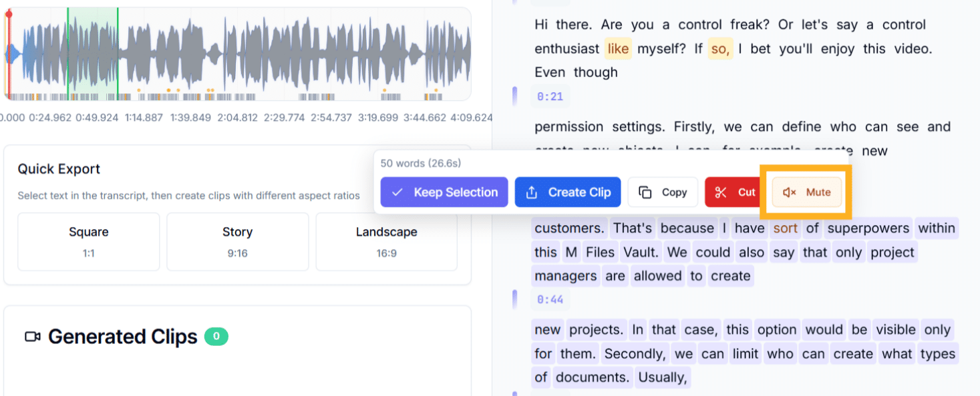Click the Keep Selection checkmark icon
Screen dimensions: 980x396
(x=397, y=192)
